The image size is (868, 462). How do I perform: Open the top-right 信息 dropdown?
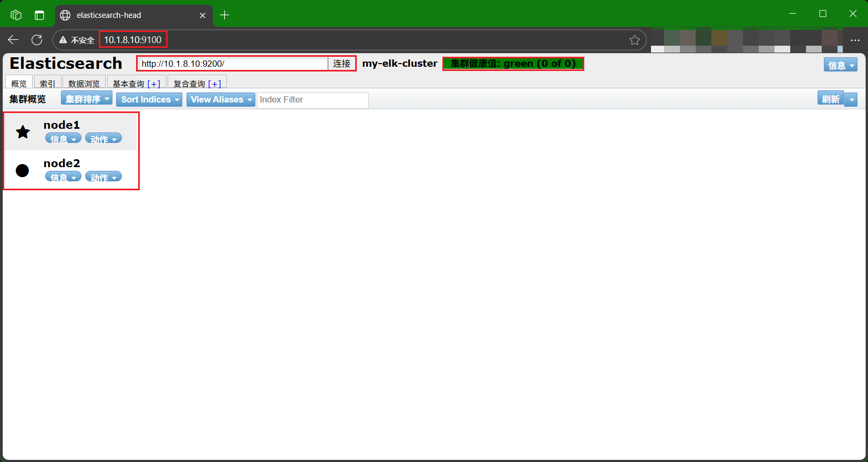tap(841, 65)
